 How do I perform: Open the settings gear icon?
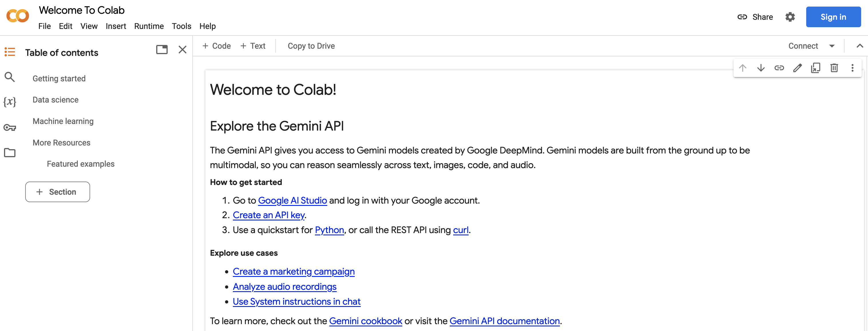[x=790, y=17]
